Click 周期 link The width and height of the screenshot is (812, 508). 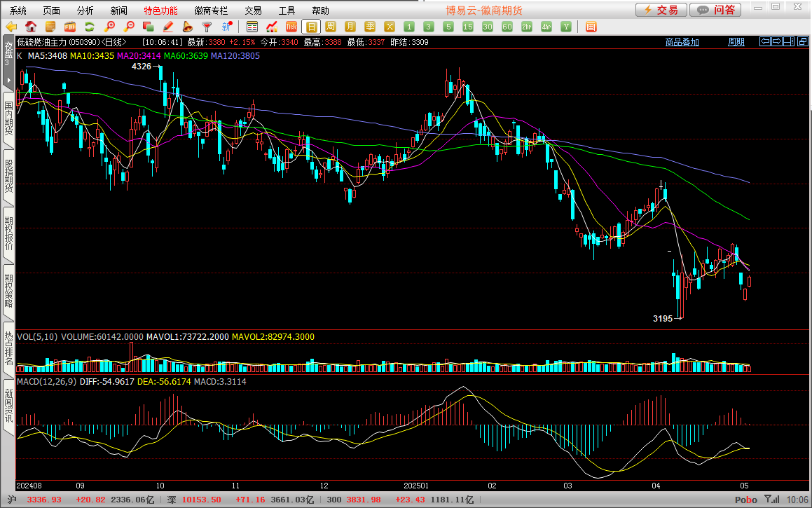tap(736, 42)
